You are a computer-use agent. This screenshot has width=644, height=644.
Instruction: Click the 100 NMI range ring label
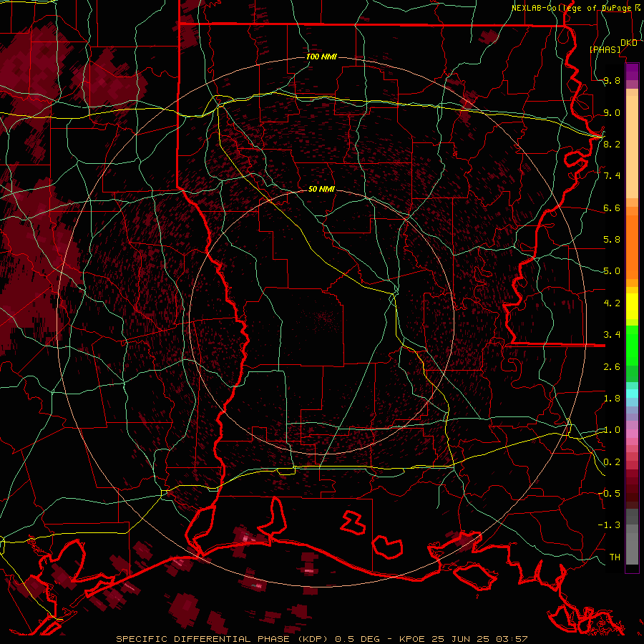pyautogui.click(x=321, y=57)
